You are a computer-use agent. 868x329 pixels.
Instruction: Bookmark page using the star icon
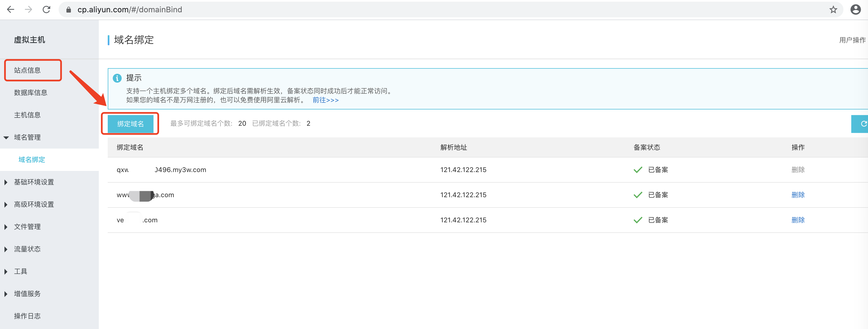click(833, 9)
